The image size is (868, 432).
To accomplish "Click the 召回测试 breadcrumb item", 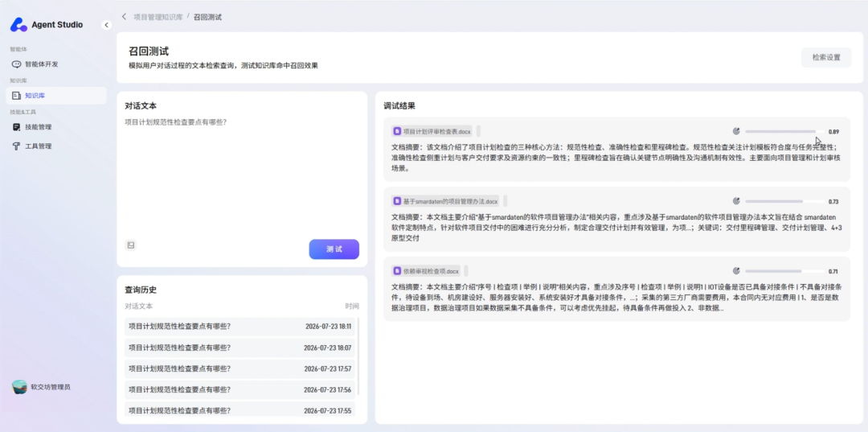I will coord(207,17).
